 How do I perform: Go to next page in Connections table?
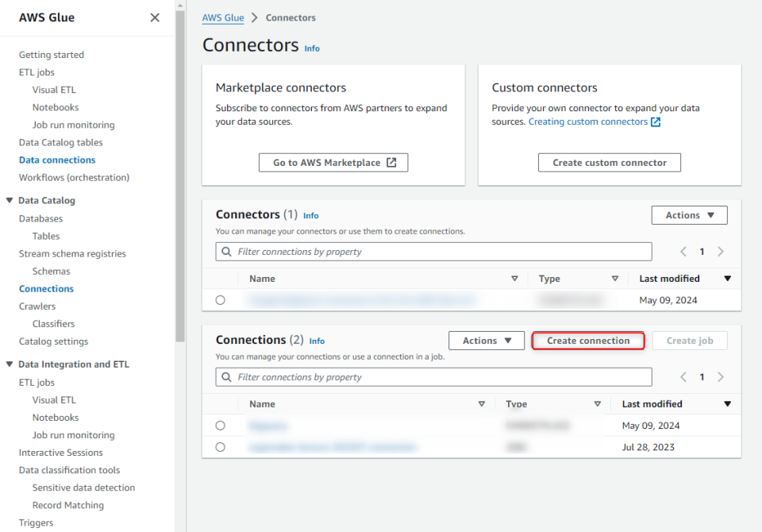point(721,377)
